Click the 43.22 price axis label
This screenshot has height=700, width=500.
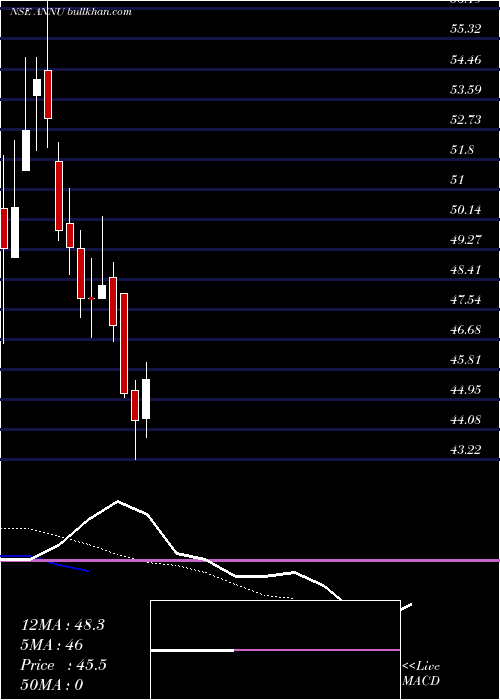[x=466, y=449]
